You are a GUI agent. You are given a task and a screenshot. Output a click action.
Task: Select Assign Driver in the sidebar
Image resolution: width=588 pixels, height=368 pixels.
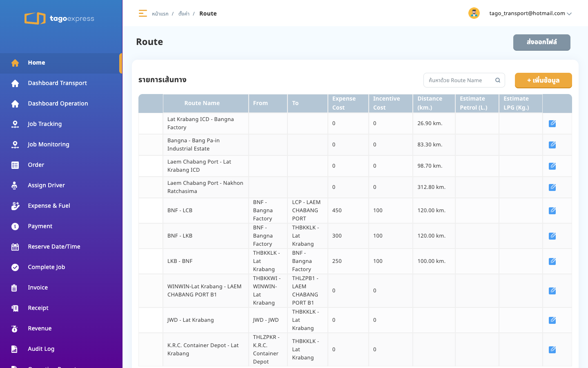(61, 186)
